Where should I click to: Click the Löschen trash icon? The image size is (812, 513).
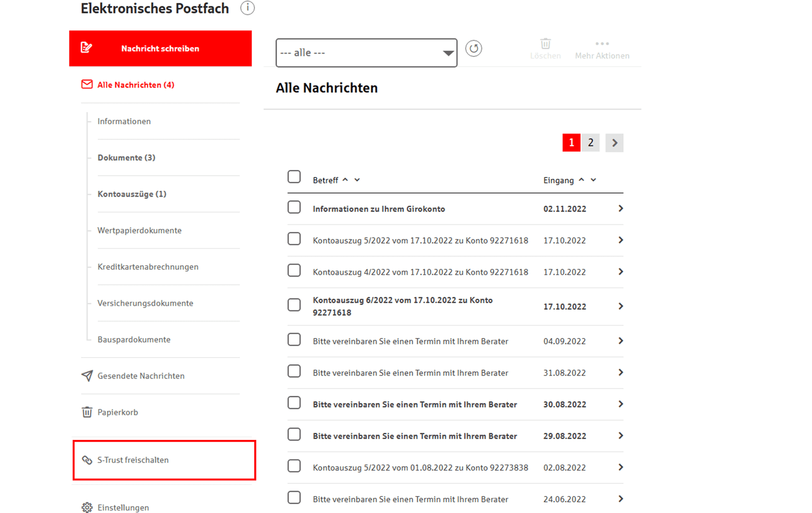(x=546, y=44)
